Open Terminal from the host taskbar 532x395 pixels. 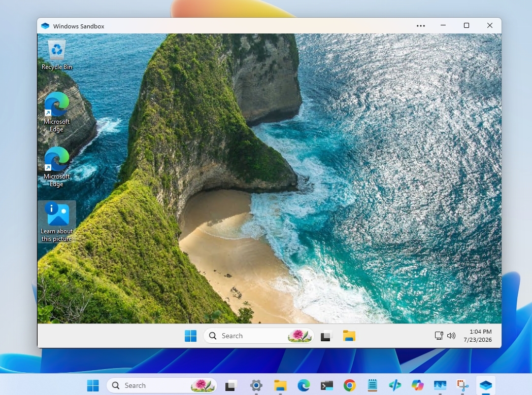point(327,385)
